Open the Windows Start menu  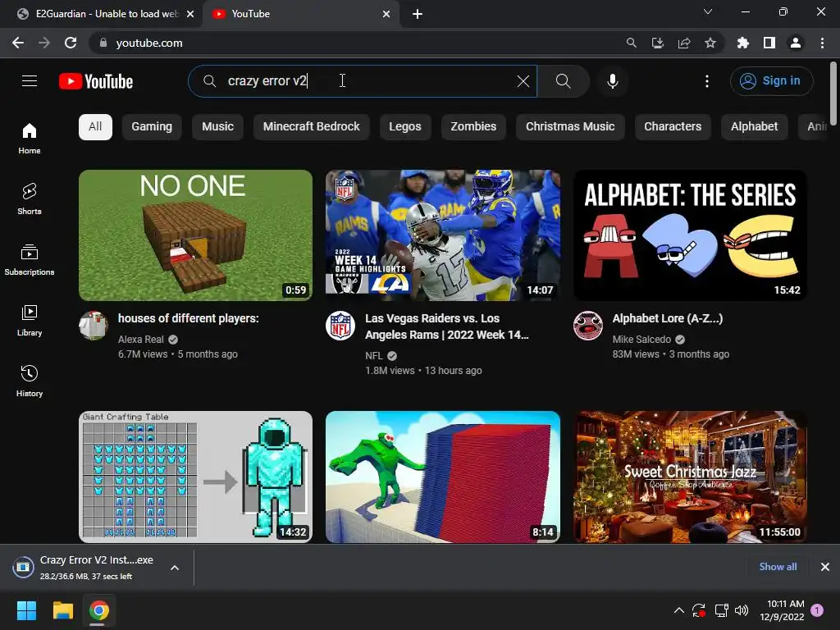click(x=26, y=610)
